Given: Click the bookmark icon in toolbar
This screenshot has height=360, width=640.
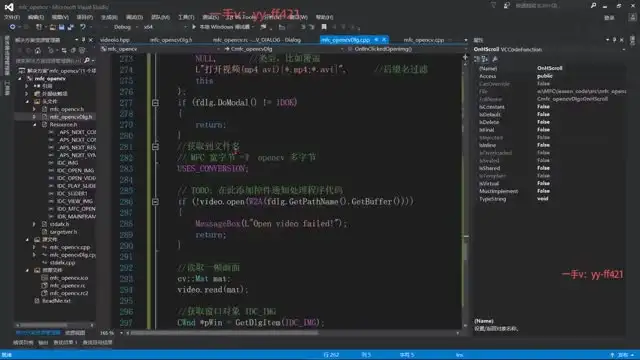Looking at the screenshot, I should 324,27.
